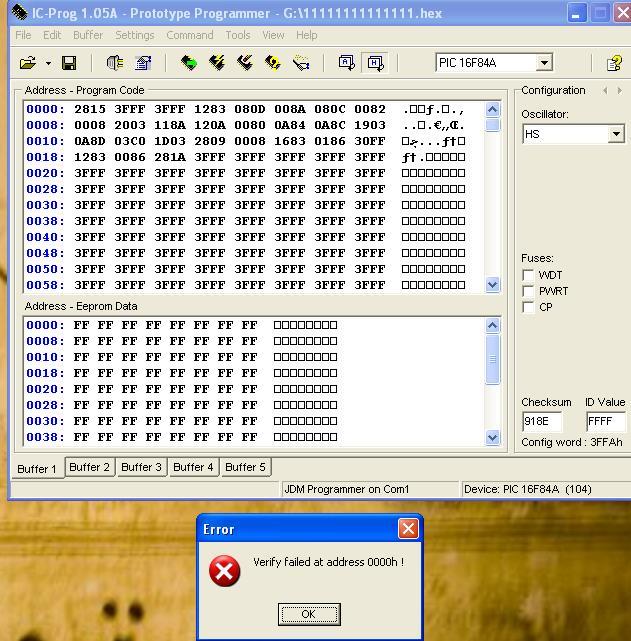
Task: Switch to the Buffer 4 tab
Action: click(x=193, y=467)
